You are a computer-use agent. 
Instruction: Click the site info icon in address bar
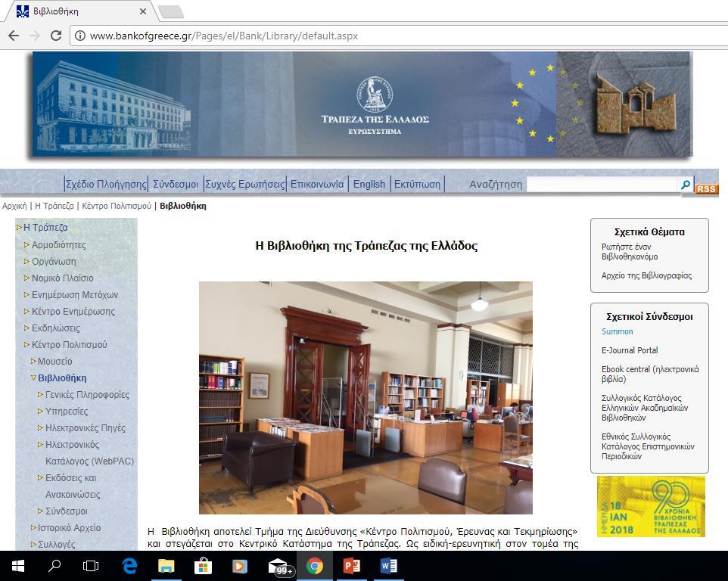coord(80,36)
